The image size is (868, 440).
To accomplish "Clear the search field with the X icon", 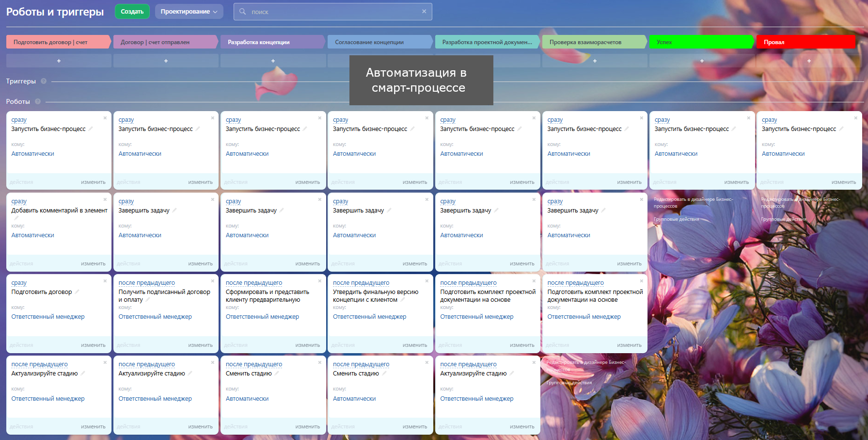I will coord(424,12).
